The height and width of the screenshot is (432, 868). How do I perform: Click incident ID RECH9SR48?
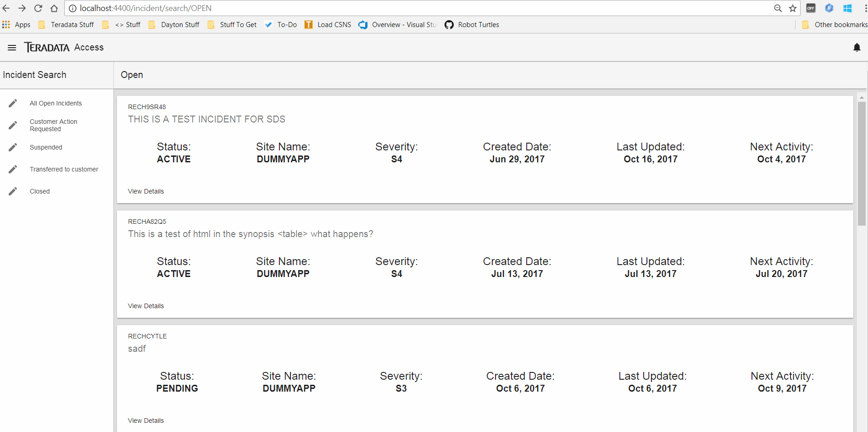(x=147, y=107)
